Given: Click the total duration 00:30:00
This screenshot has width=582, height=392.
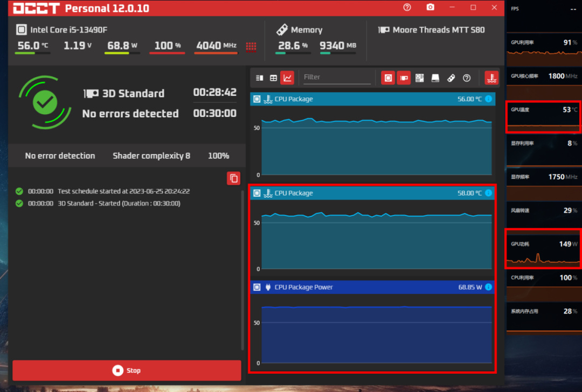Looking at the screenshot, I should pyautogui.click(x=215, y=113).
